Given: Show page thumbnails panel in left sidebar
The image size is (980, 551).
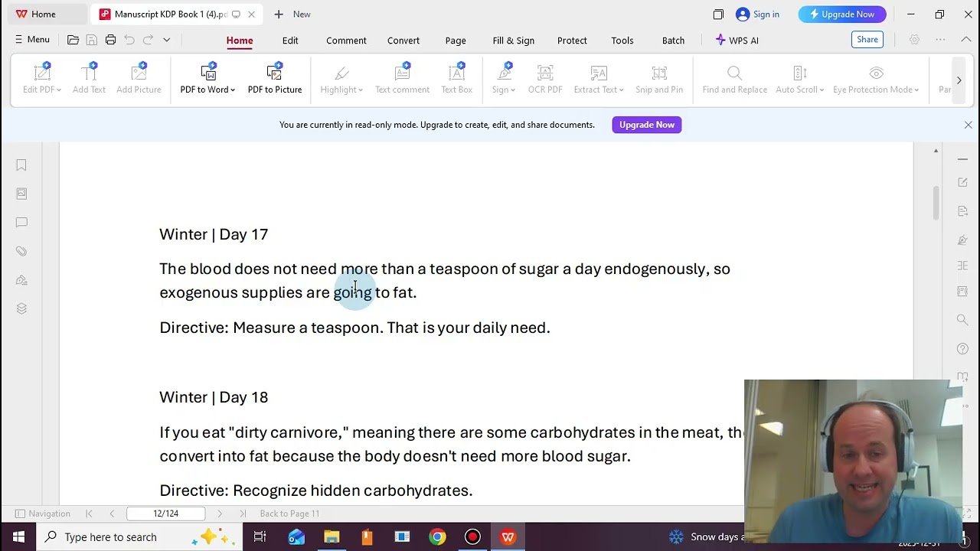Looking at the screenshot, I should point(21,194).
